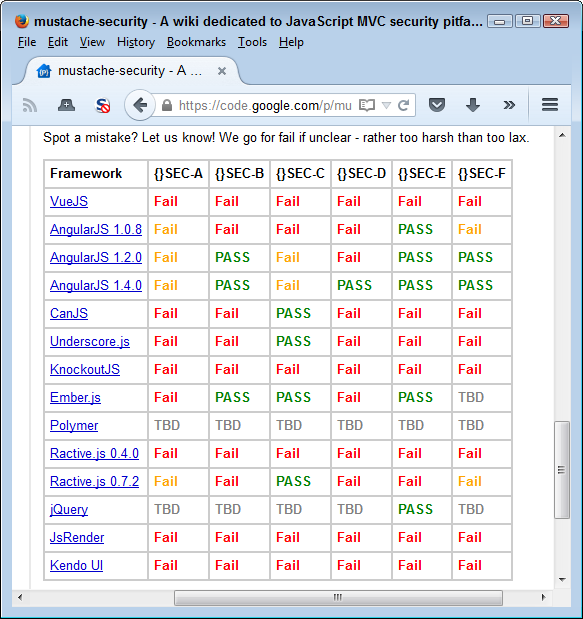Viewport: 583px width, 619px height.
Task: Click the horizontal scrollbar thumb
Action: pos(338,598)
